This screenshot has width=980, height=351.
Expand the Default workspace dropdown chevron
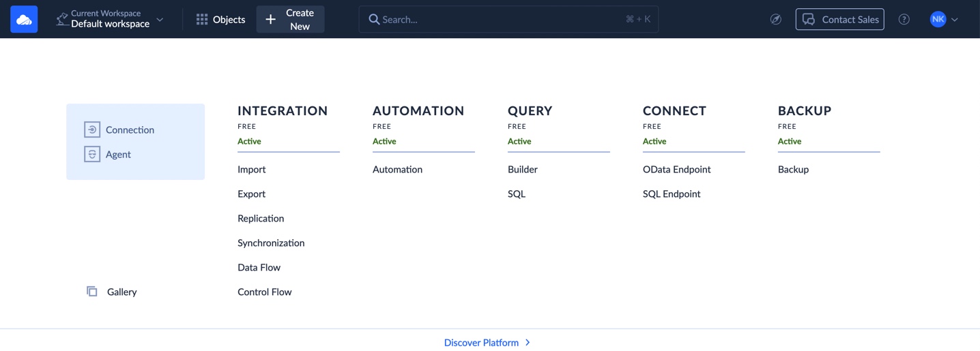160,20
